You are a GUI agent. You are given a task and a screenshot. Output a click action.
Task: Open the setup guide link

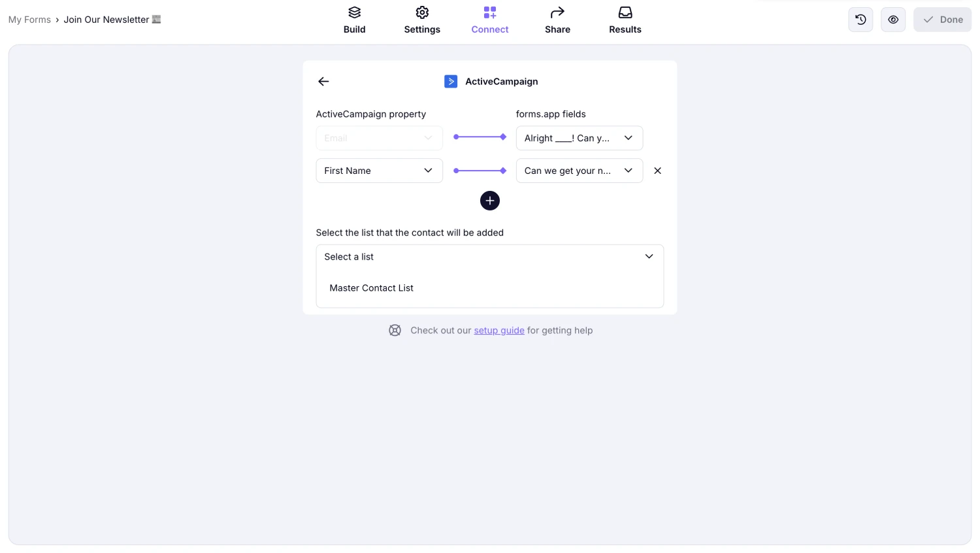[x=498, y=330]
